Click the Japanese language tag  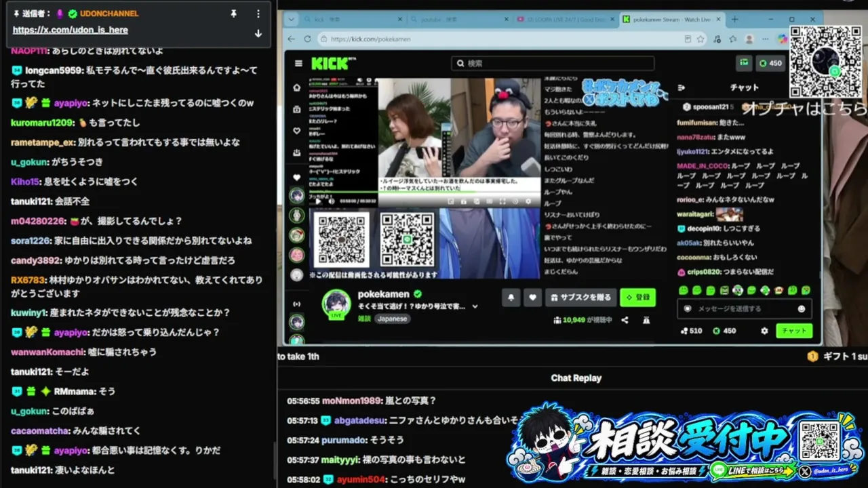[393, 319]
